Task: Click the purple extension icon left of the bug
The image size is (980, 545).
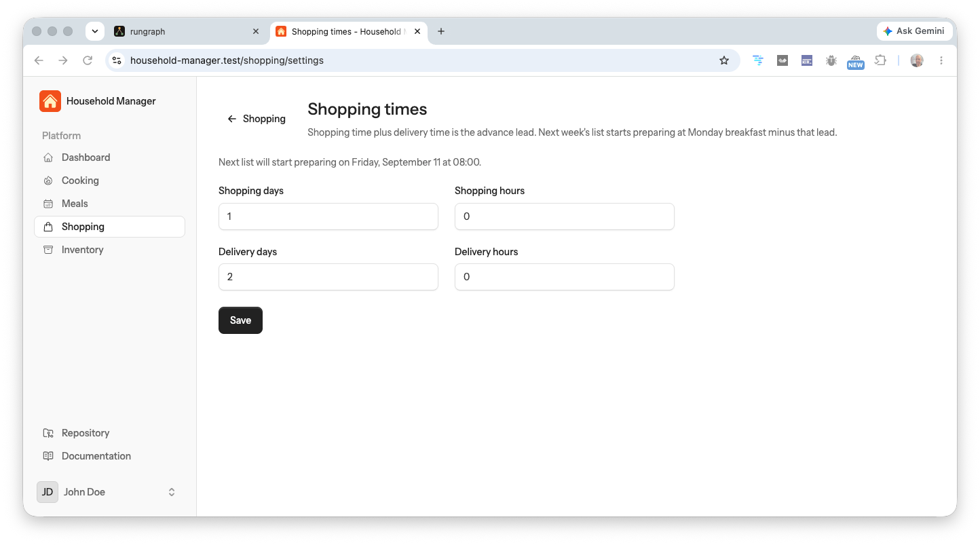Action: click(807, 60)
